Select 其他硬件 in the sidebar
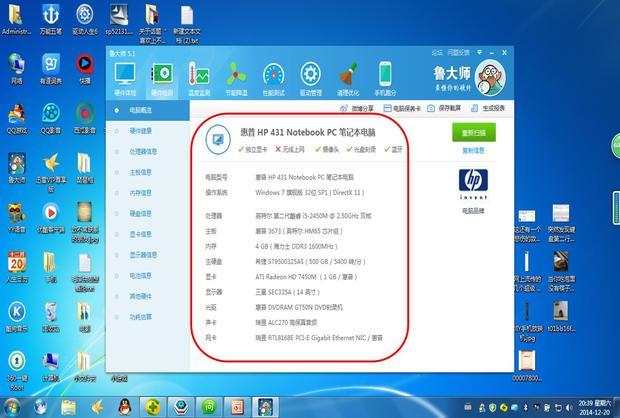 pyautogui.click(x=140, y=296)
